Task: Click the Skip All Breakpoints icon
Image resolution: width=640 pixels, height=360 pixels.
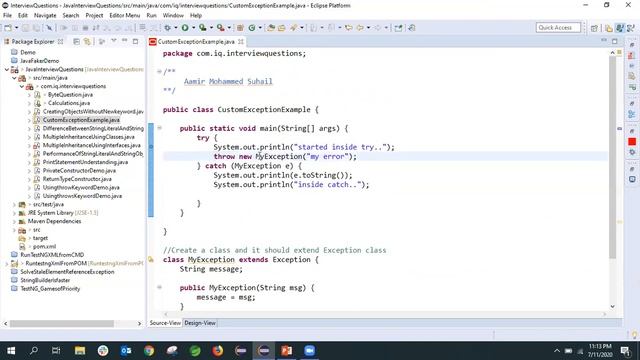Action: (49, 28)
